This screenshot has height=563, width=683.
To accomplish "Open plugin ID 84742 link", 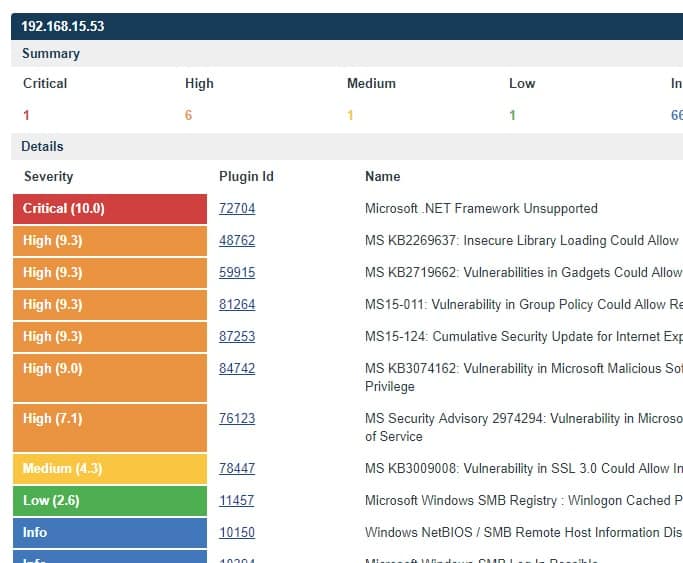I will [237, 368].
